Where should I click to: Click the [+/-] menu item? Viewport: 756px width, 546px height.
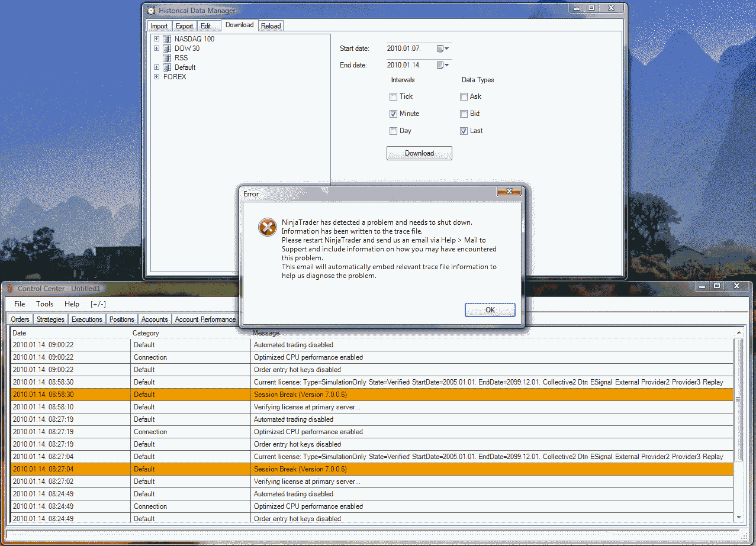tap(98, 304)
